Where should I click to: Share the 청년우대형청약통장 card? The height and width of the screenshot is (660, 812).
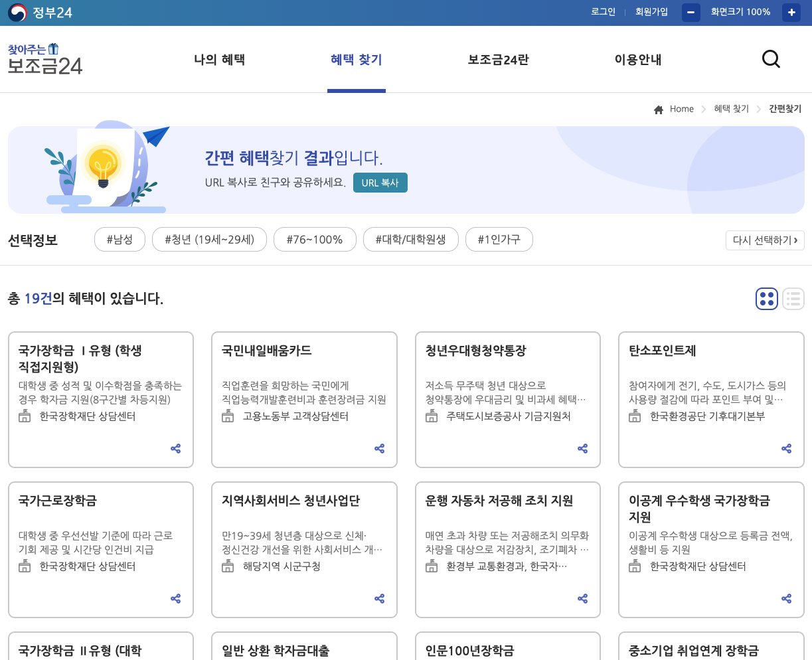click(x=583, y=449)
